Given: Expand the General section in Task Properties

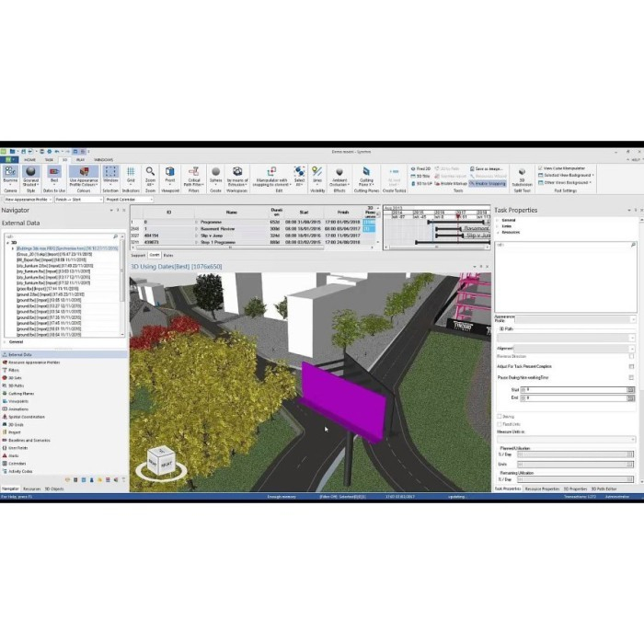Looking at the screenshot, I should (498, 221).
